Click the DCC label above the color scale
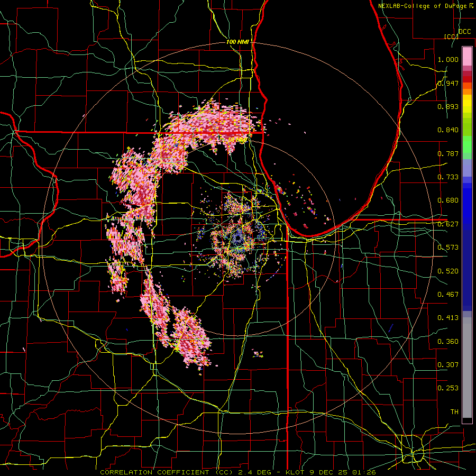 tap(464, 32)
